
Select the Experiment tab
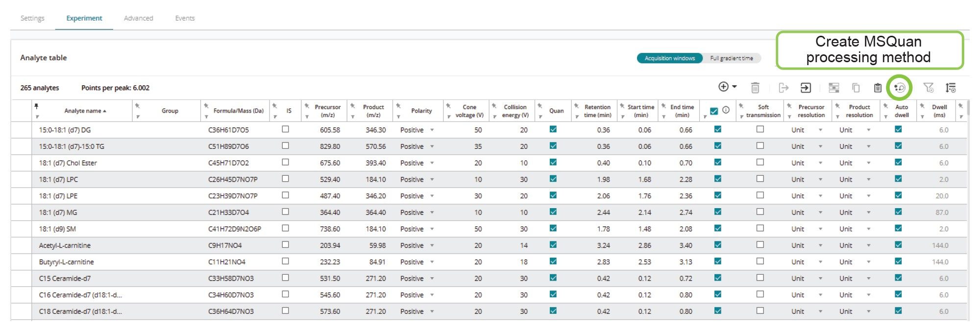(x=84, y=18)
